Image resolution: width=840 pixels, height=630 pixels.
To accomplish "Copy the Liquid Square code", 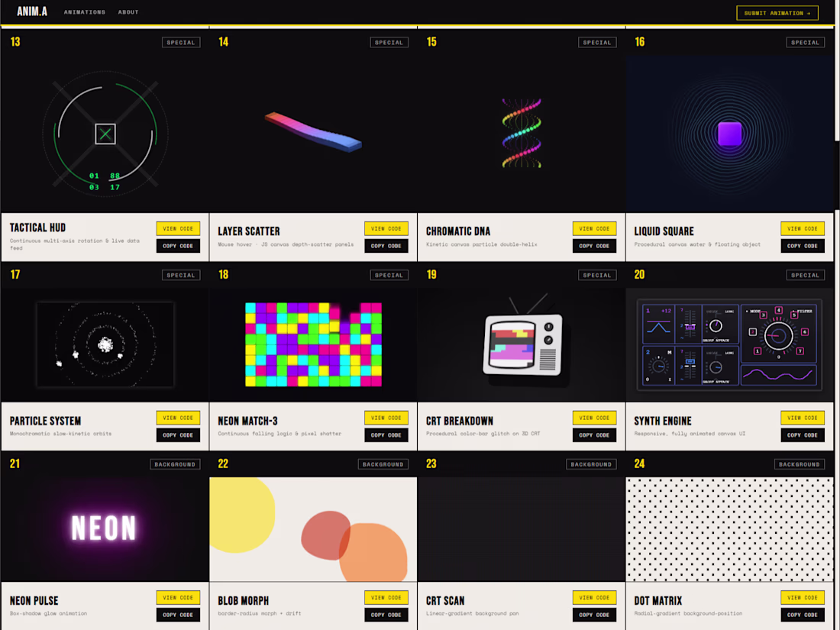I will [x=803, y=246].
